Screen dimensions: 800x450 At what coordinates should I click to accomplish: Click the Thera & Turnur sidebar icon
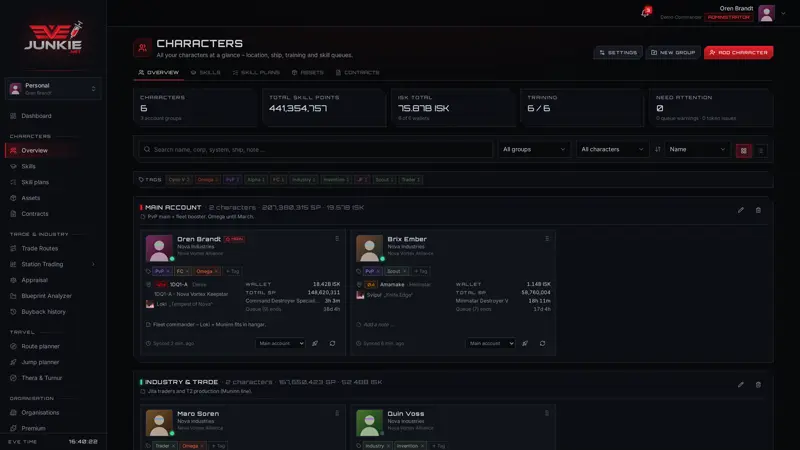point(13,378)
